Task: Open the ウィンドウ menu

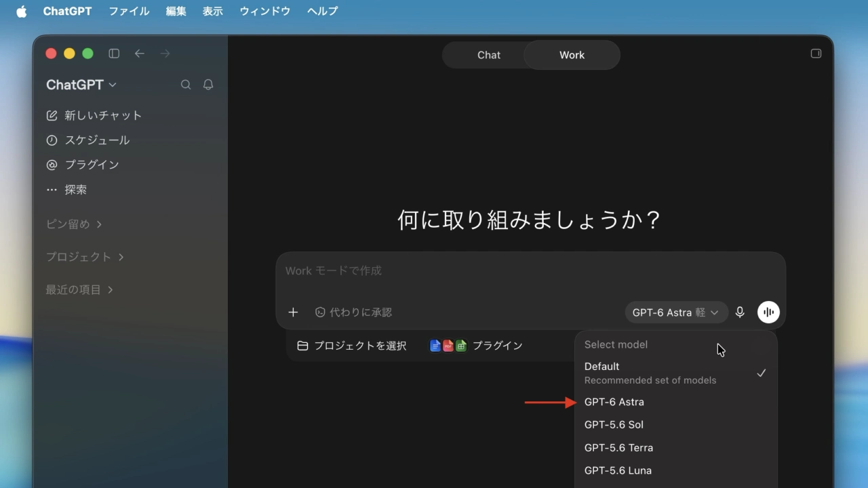Action: tap(264, 12)
